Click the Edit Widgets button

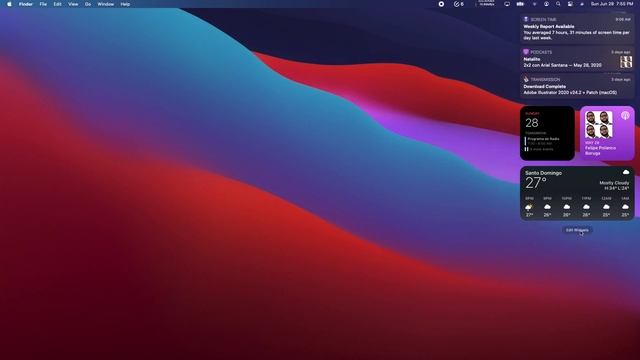577,230
